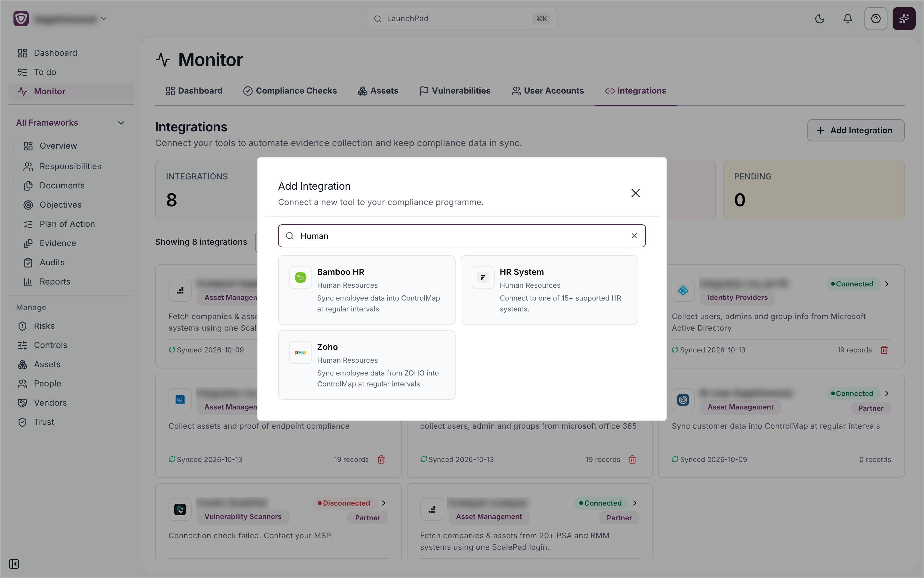Open the monitor Dashboard tab
Screen dimensions: 924x578
click(194, 91)
